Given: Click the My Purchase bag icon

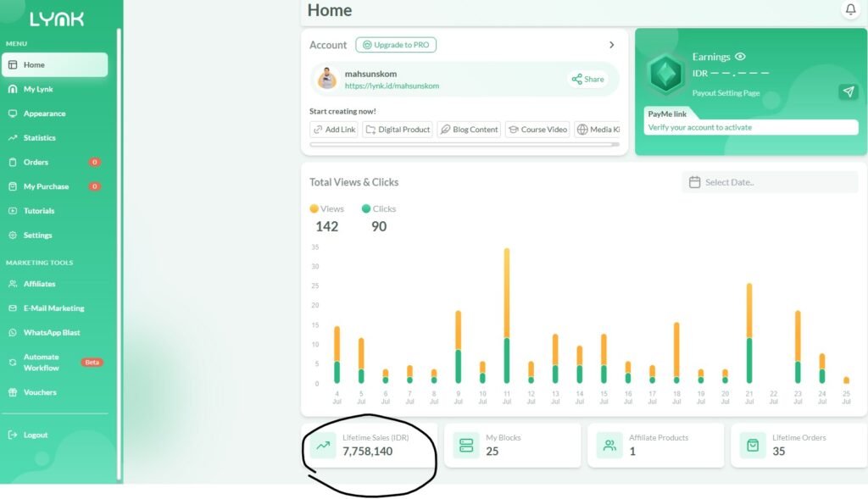Looking at the screenshot, I should 13,186.
